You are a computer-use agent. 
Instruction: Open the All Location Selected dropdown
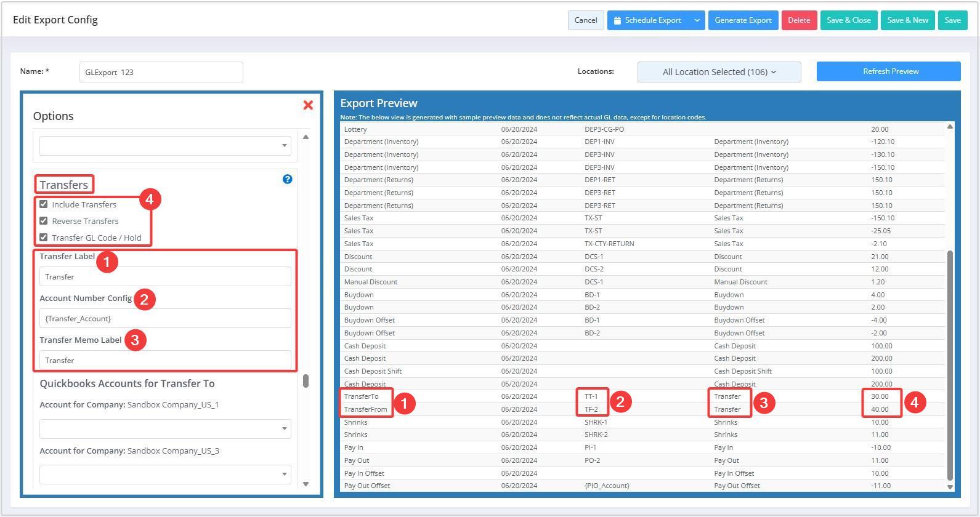click(719, 72)
